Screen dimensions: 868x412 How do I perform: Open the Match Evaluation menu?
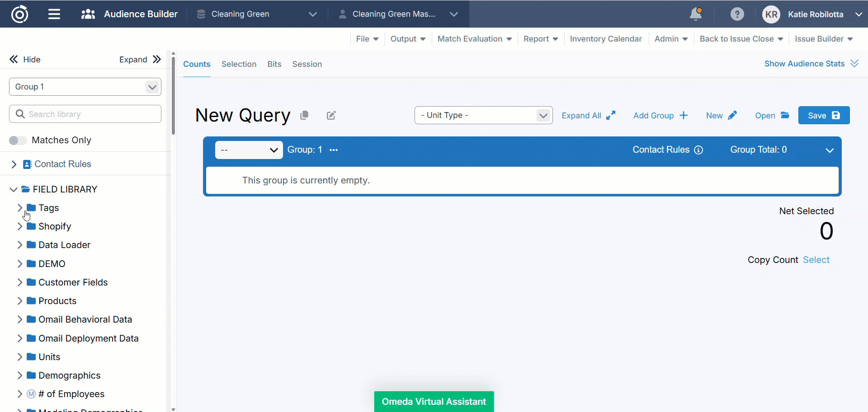474,39
